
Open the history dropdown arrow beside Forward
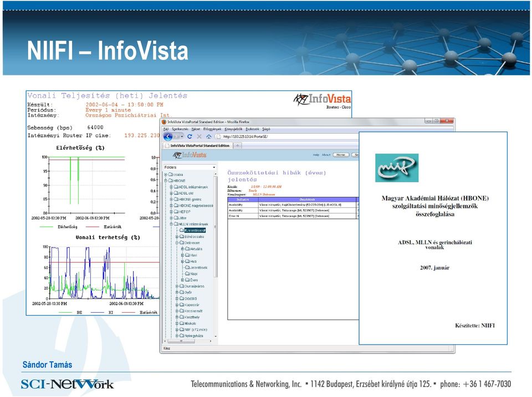[x=182, y=136]
